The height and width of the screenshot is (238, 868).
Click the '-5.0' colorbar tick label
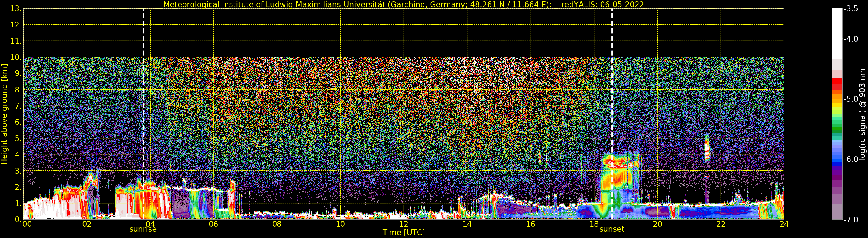tap(851, 99)
